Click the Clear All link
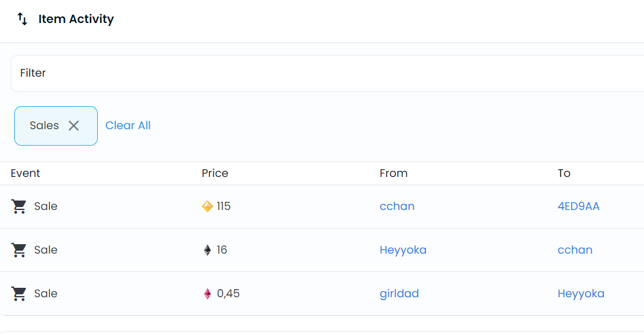The image size is (644, 335). (128, 126)
